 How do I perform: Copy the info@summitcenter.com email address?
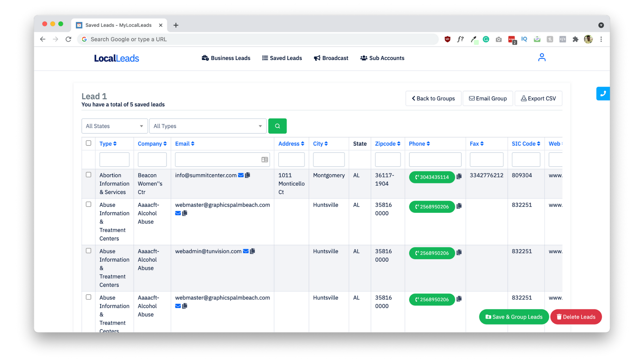[x=248, y=175]
